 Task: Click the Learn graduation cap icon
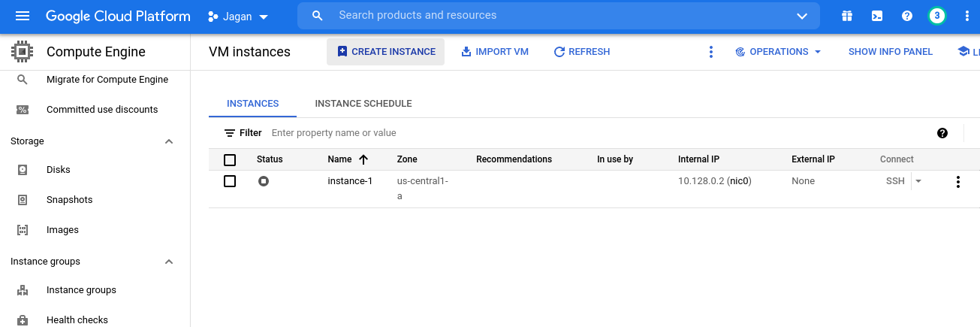(x=963, y=52)
